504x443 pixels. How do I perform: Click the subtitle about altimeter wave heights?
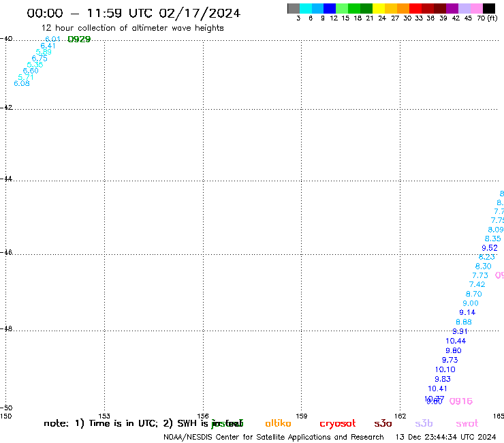point(132,28)
